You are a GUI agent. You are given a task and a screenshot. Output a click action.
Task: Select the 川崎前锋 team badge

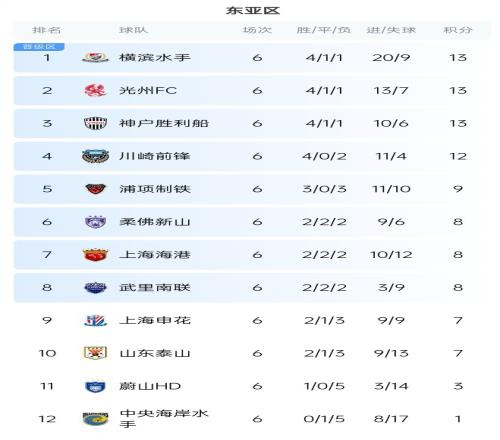click(x=95, y=156)
